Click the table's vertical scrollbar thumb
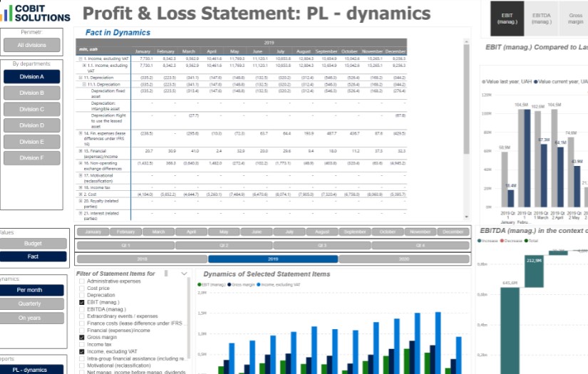This screenshot has width=588, height=374. point(467,99)
